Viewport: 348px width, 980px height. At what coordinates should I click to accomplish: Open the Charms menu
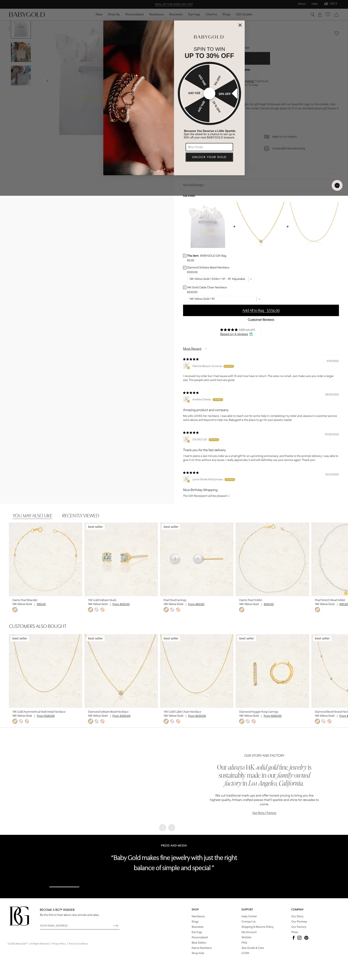[211, 14]
